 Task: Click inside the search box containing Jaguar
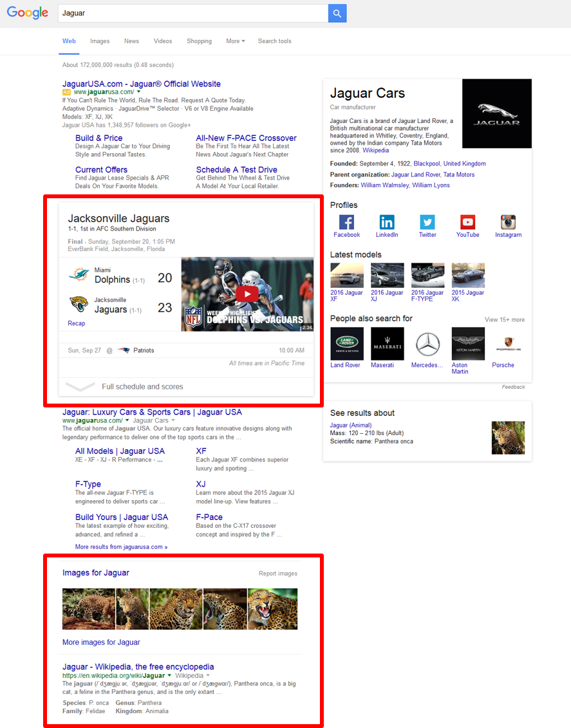coord(193,13)
